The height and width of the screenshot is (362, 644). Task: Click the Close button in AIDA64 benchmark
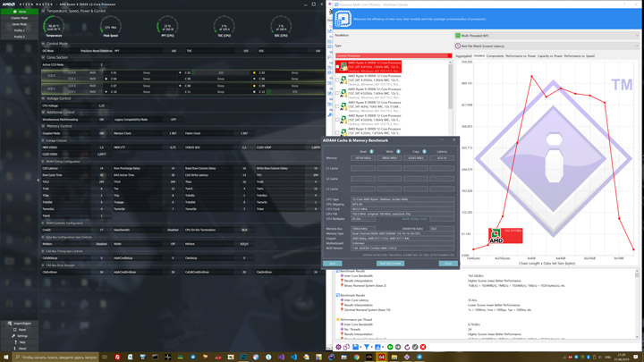coord(448,264)
